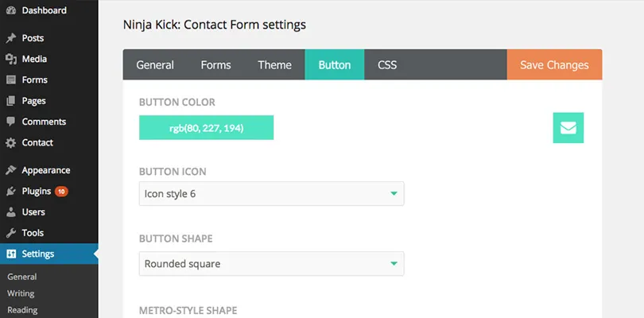
Task: Expand the Button Shape dropdown
Action: coord(271,264)
